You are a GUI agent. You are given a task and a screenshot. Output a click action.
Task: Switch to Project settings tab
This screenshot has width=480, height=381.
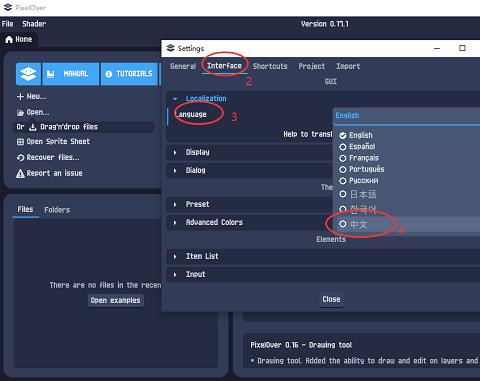(312, 66)
